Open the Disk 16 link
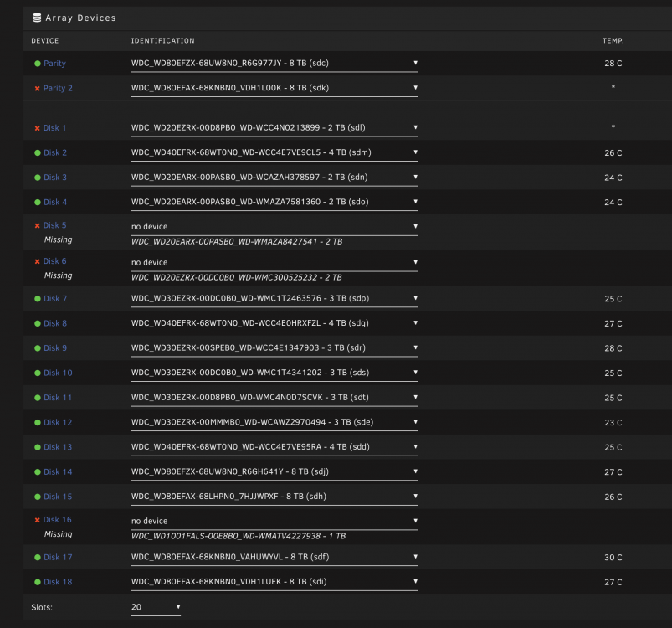The height and width of the screenshot is (628, 672). tap(58, 520)
